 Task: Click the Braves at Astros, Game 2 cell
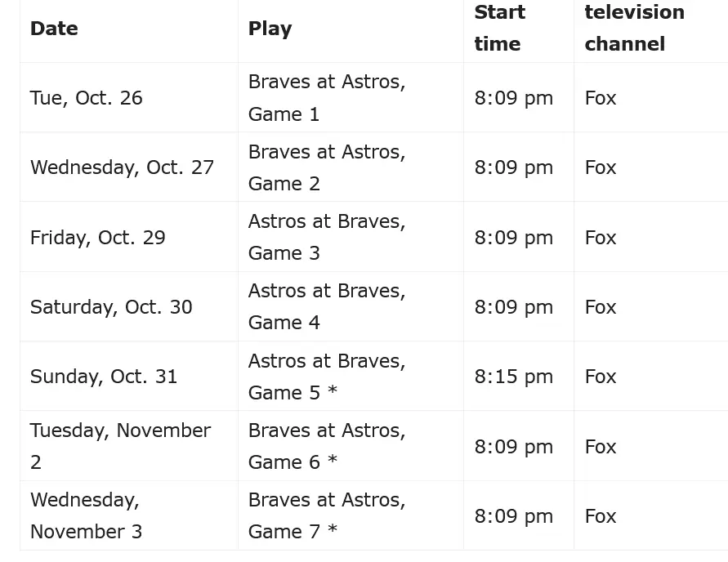326,167
